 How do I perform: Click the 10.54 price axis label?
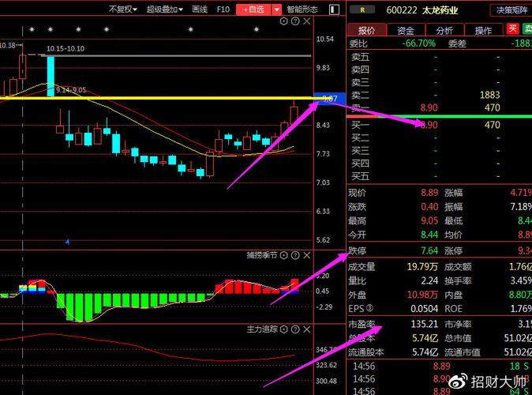325,39
